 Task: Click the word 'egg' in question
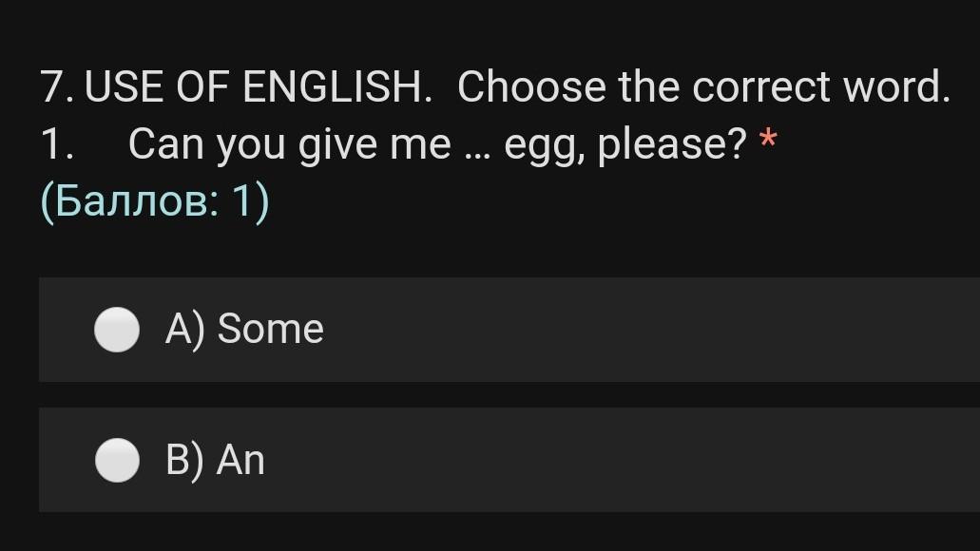coord(537,145)
